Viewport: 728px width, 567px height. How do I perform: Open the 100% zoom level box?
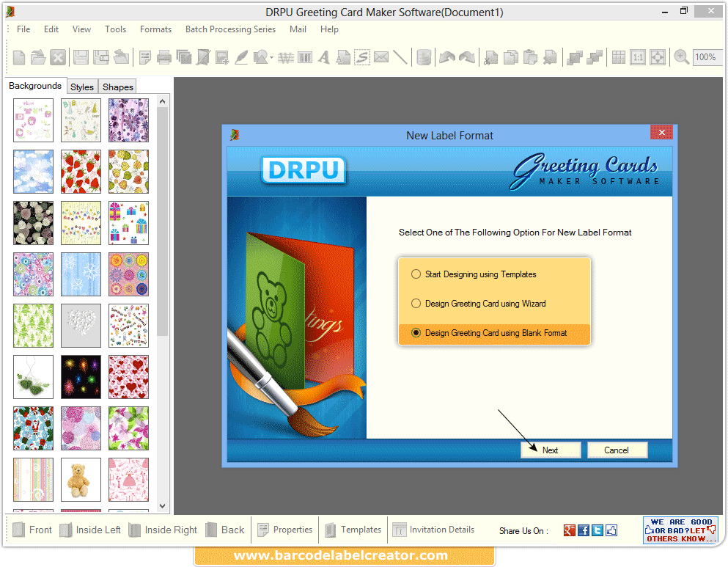pos(706,56)
